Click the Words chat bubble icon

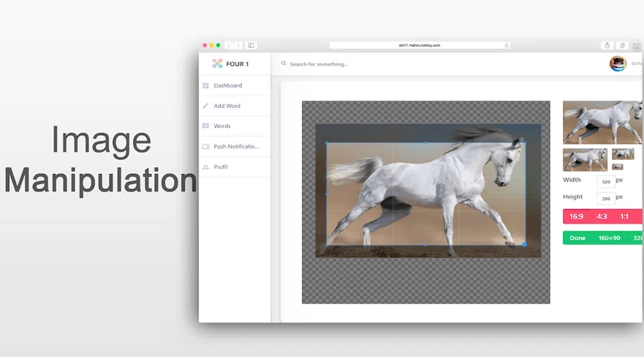point(206,126)
